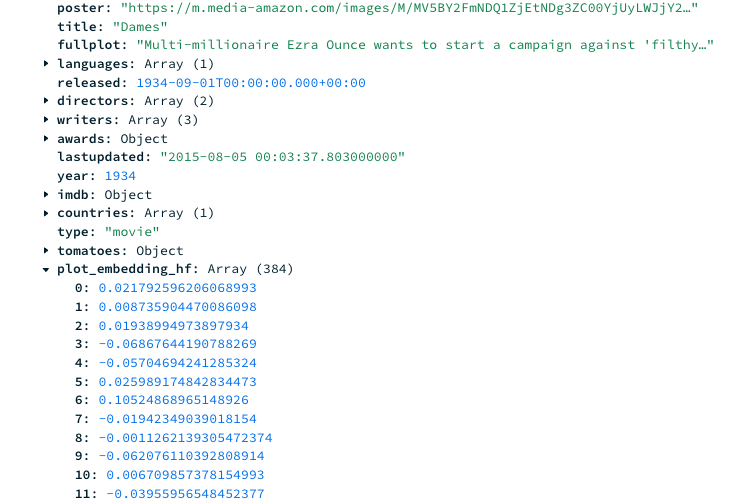Click the fullplot text value

pos(425,45)
